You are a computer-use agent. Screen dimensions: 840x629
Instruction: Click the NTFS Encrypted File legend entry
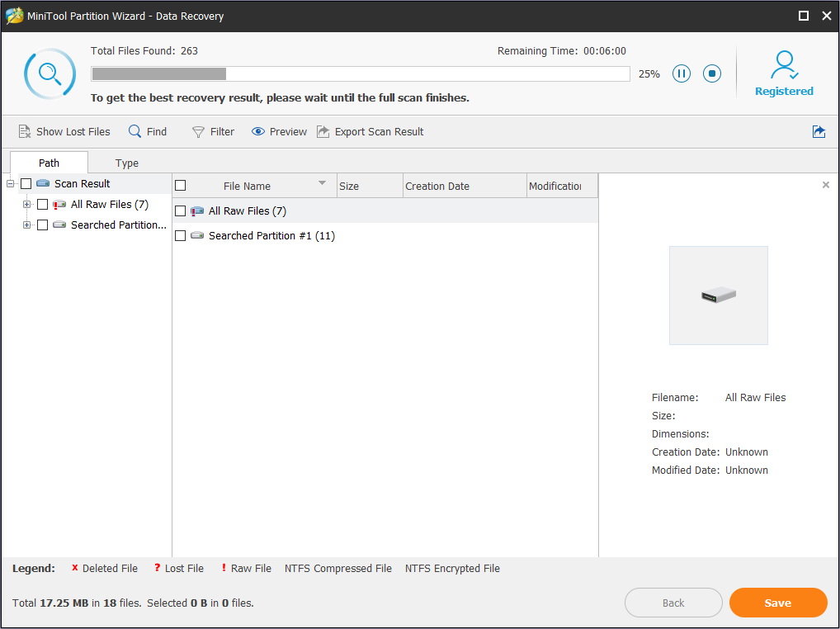[x=452, y=569]
